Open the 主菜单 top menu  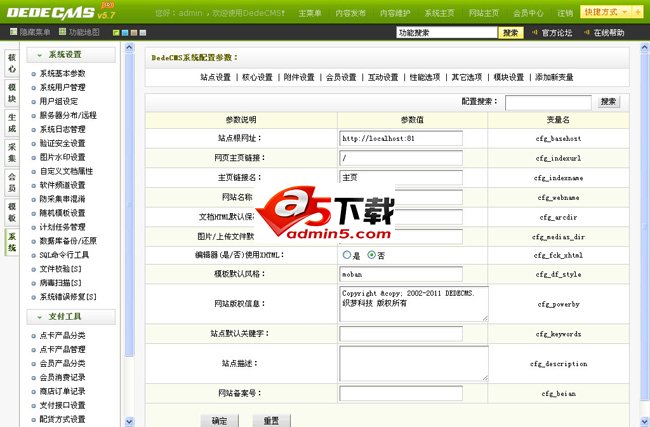tap(310, 13)
